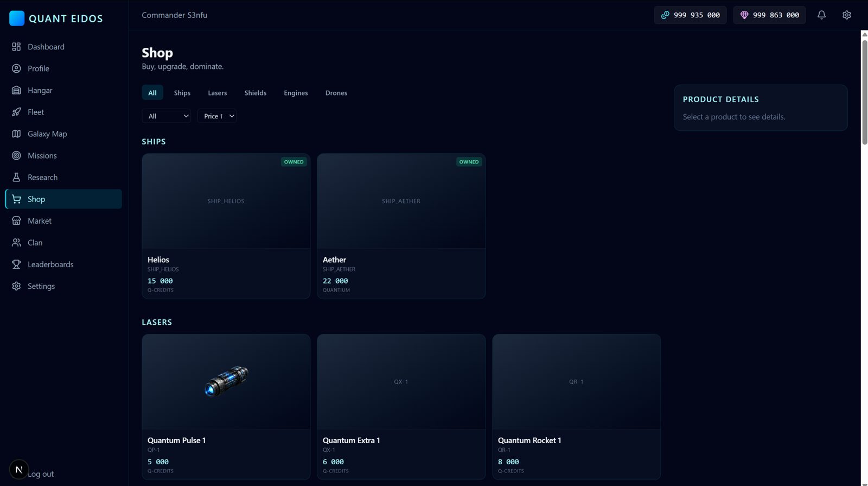Viewport: 868px width, 486px height.
Task: Click the 15 000 price on Helios
Action: pos(160,281)
